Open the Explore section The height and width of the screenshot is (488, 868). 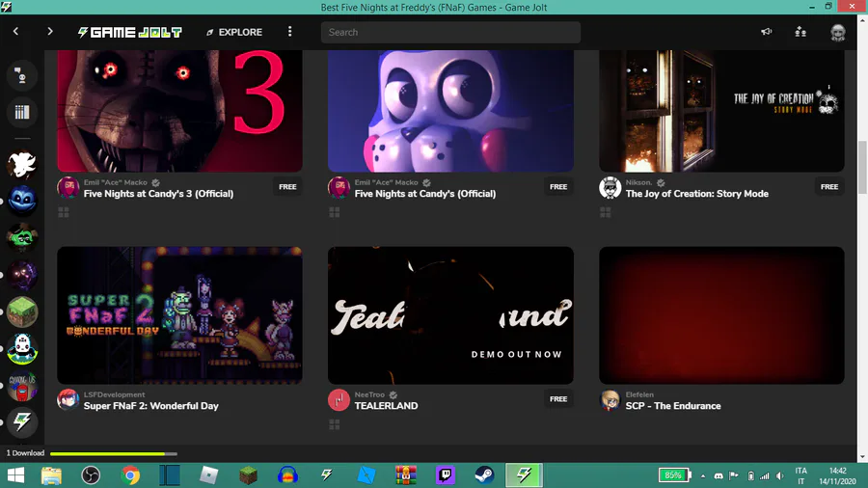(234, 32)
